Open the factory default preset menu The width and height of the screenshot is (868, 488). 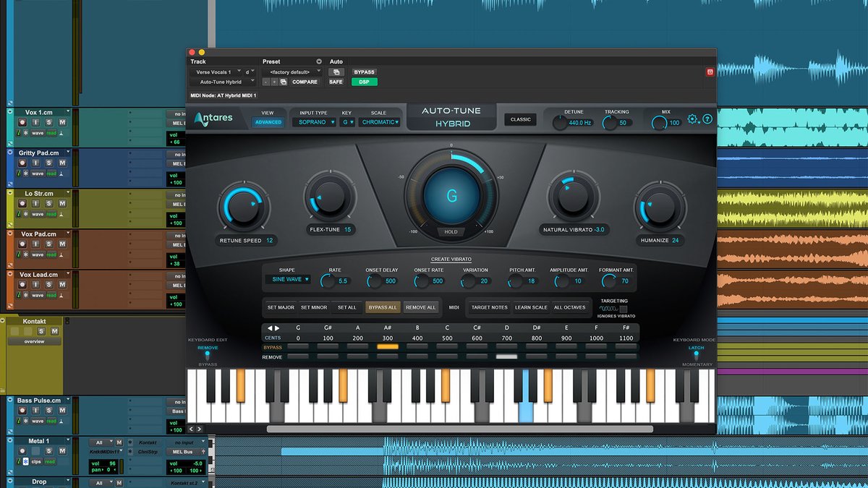289,72
